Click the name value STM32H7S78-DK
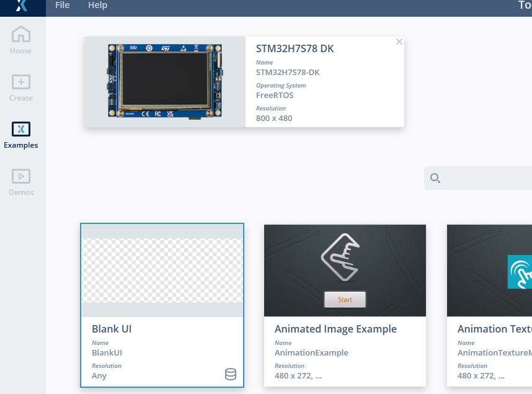Screen dimensions: 532x394 288,73
